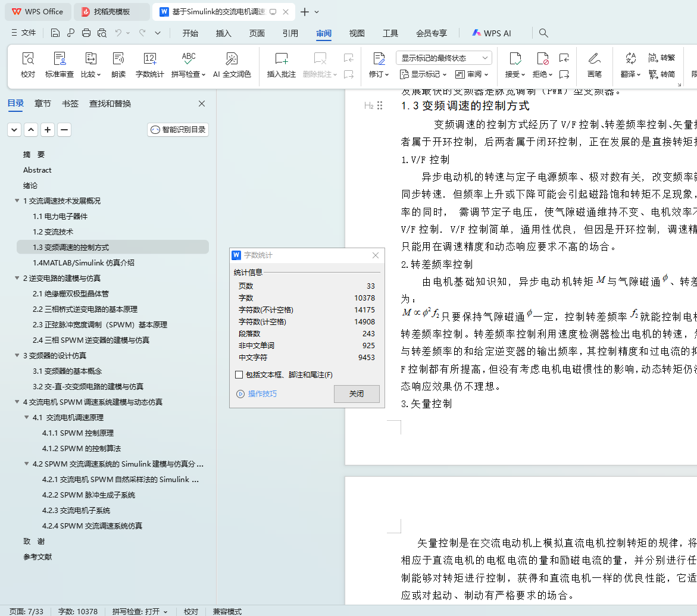The width and height of the screenshot is (697, 616).
Task: Tick 包括文本框、脚注和尾注 checkbox
Action: click(239, 375)
